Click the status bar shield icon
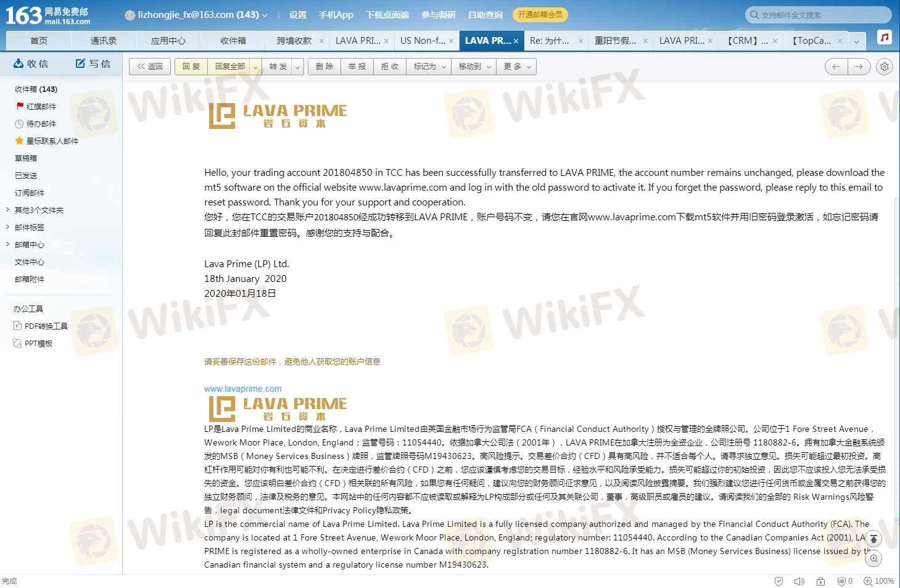 pyautogui.click(x=779, y=581)
